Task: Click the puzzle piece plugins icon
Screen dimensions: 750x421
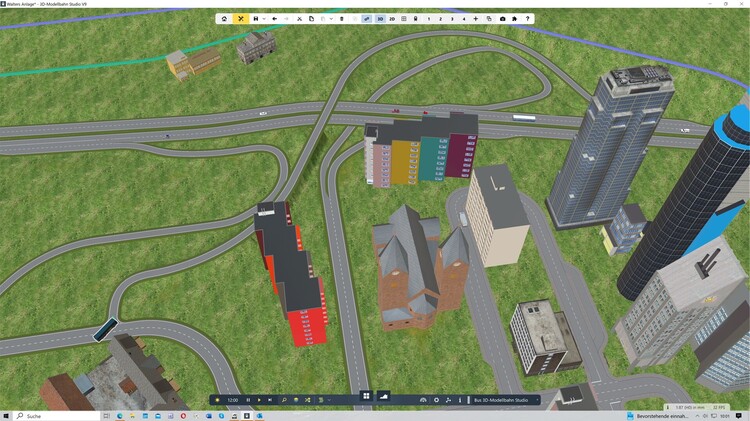Action: click(x=514, y=19)
